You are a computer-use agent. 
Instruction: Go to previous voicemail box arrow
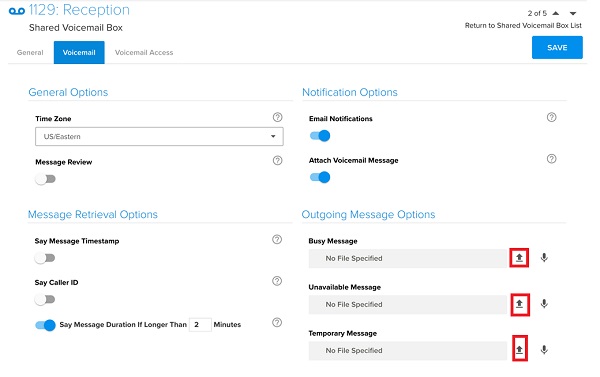pyautogui.click(x=556, y=13)
